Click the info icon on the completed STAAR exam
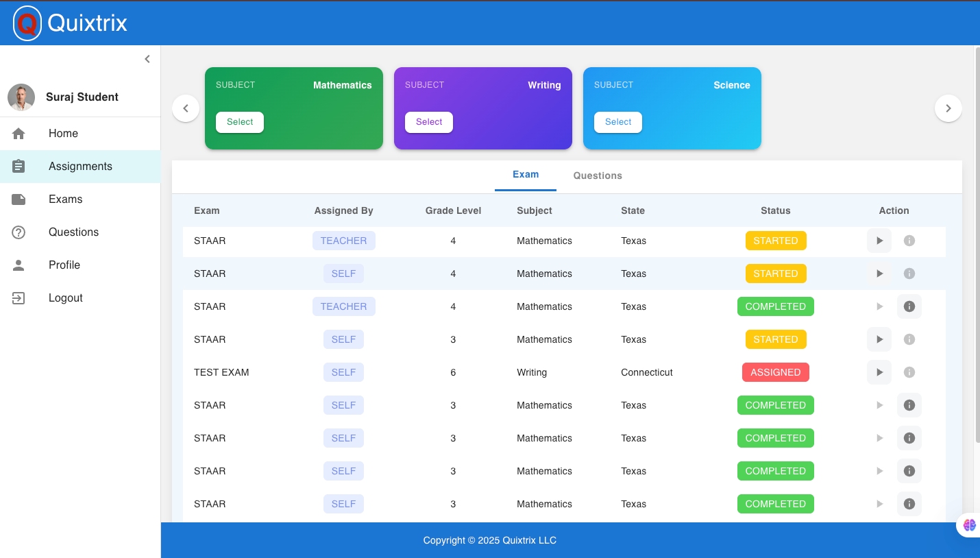 [x=909, y=306]
